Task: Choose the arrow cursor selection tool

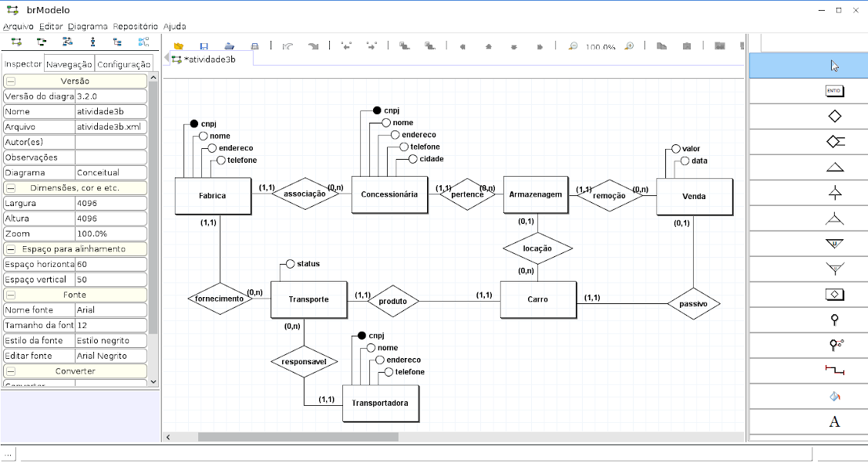Action: click(834, 66)
